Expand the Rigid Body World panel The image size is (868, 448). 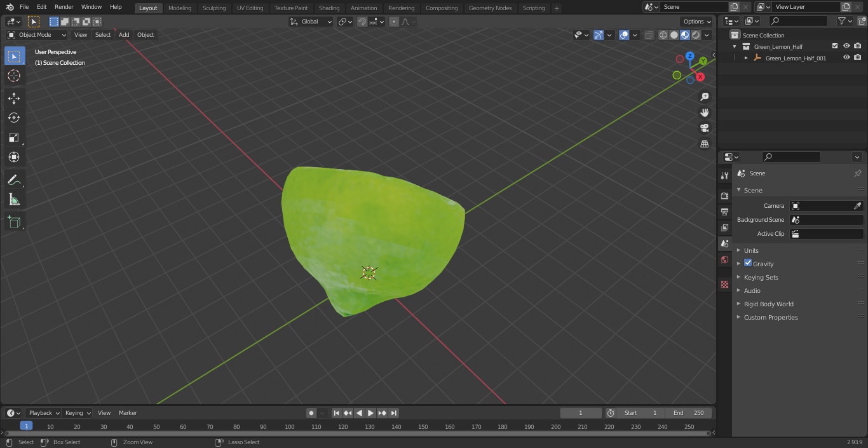click(768, 304)
